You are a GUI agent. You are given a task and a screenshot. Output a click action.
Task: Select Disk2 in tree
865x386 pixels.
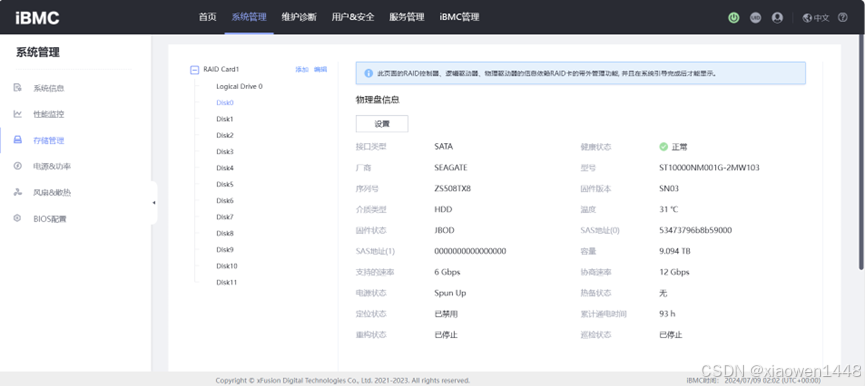pos(225,136)
